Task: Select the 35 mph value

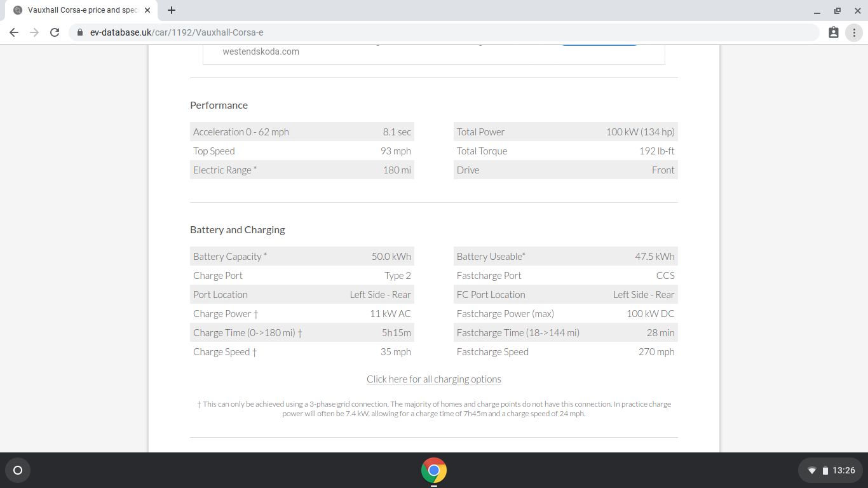Action: (396, 352)
